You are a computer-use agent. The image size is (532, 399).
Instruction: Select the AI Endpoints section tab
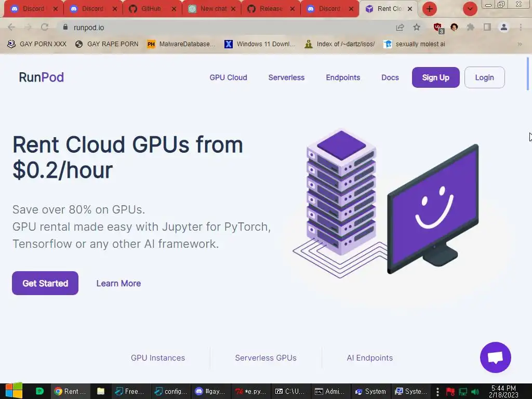click(369, 357)
